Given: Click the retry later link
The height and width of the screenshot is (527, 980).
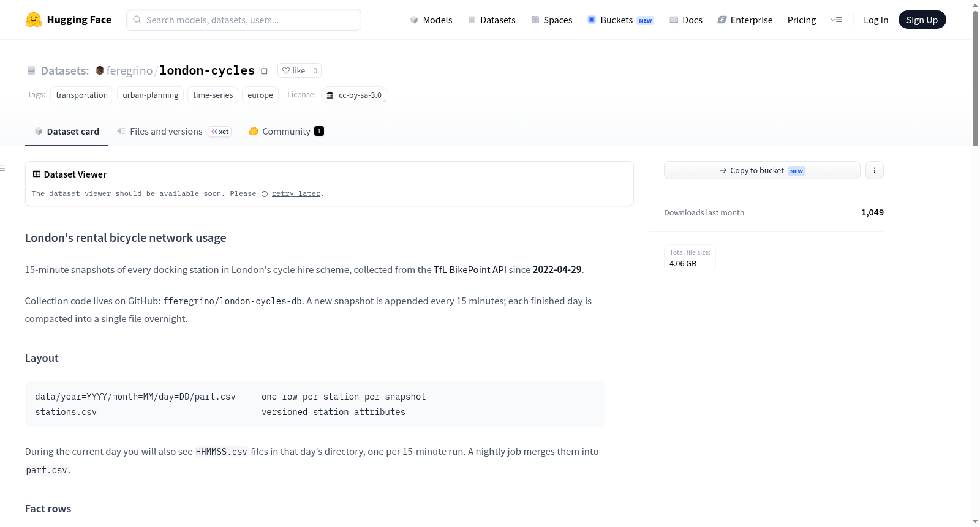Looking at the screenshot, I should pos(296,194).
